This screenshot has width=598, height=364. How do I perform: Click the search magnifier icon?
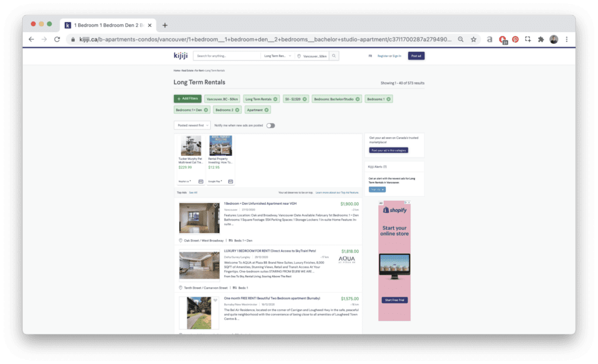334,56
